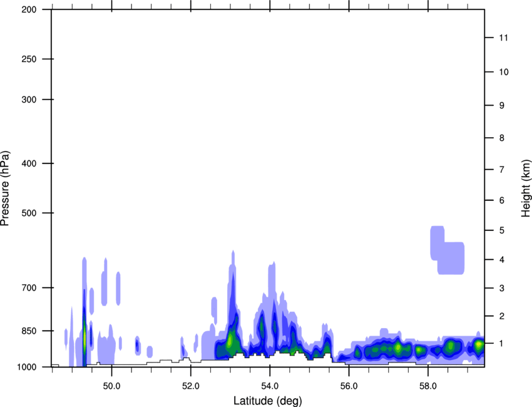Click the 250 pressure tick label
Screen dimensions: 532x407
pos(29,59)
